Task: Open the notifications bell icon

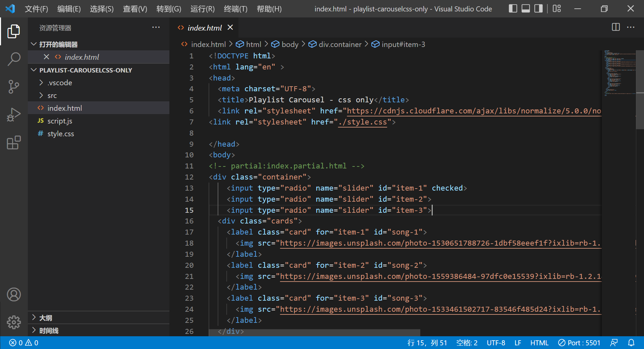Action: tap(631, 343)
